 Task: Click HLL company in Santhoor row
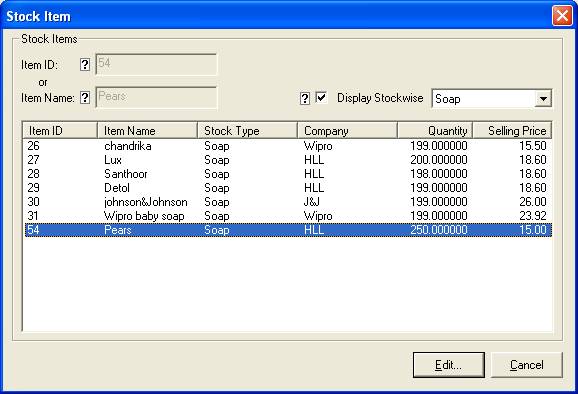coord(314,174)
